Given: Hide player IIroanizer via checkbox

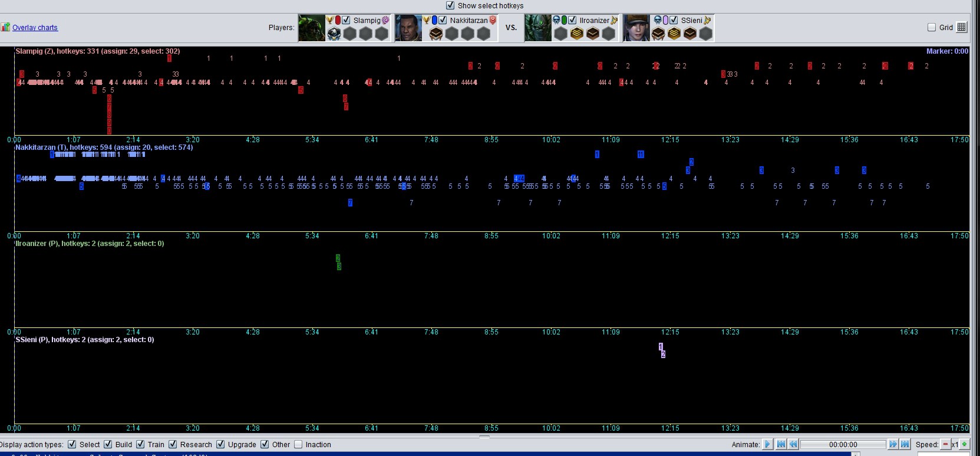Looking at the screenshot, I should 572,20.
